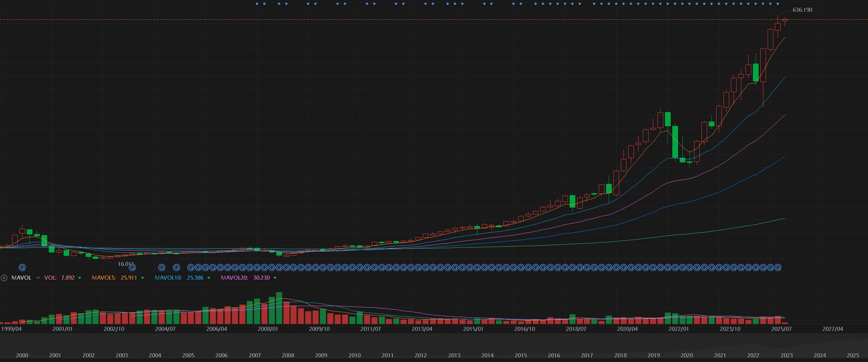Close the MAVOL indicator panel
The height and width of the screenshot is (362, 868).
[4, 278]
